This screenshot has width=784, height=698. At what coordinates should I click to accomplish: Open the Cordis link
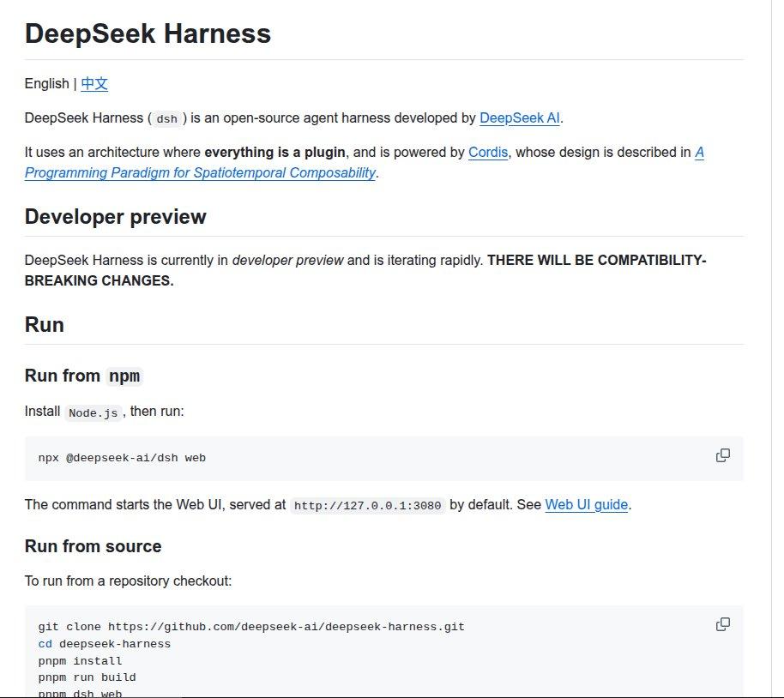[x=488, y=153]
